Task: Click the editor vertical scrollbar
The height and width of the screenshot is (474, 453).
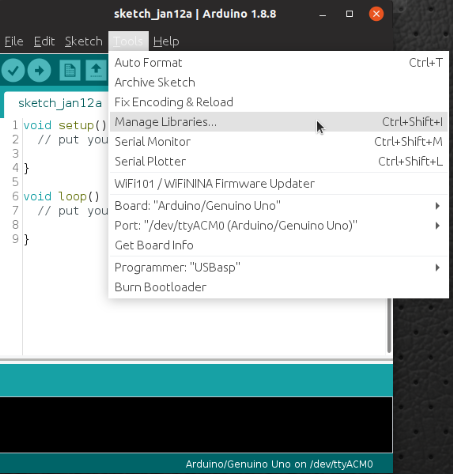Action: [x=389, y=325]
